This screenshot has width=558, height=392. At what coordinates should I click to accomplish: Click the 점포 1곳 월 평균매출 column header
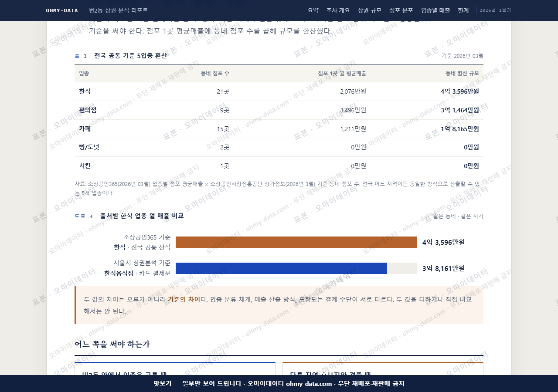click(342, 73)
